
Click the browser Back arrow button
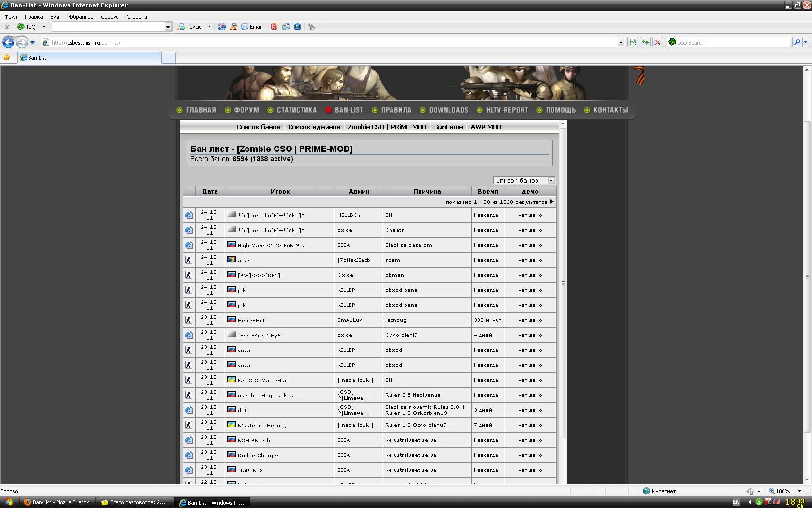click(8, 42)
